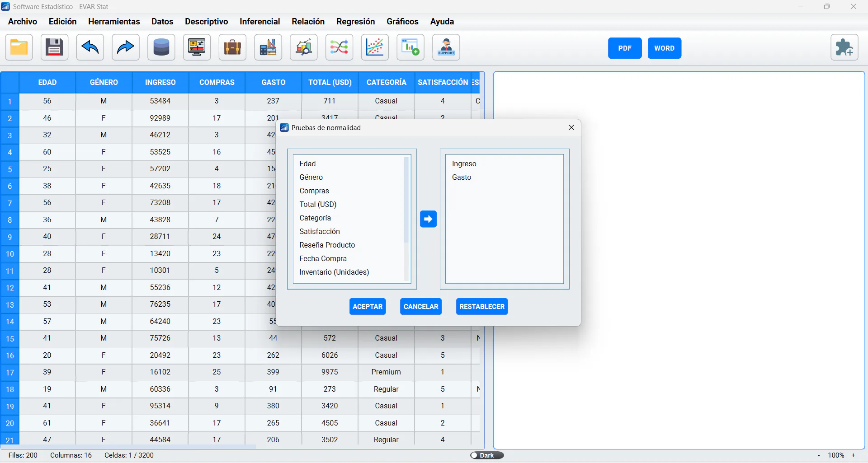Increase zoom with the plus sign
Viewport: 868px width, 463px height.
point(854,455)
